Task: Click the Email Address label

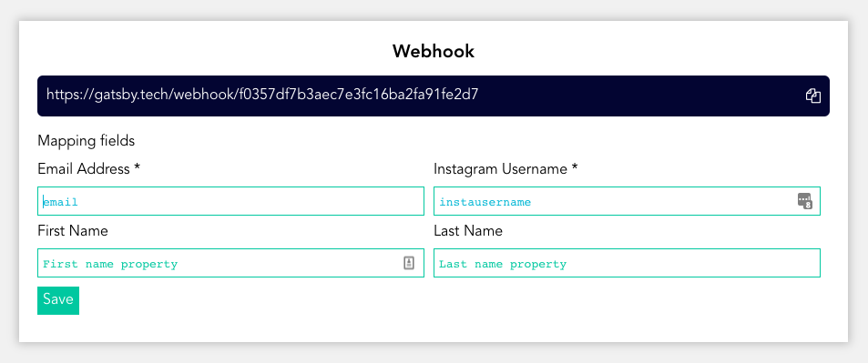Action: point(84,169)
